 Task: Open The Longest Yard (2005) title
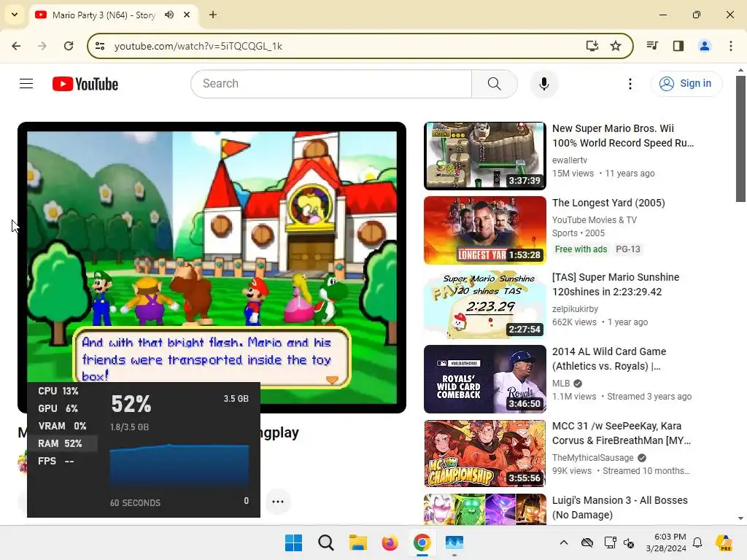608,203
